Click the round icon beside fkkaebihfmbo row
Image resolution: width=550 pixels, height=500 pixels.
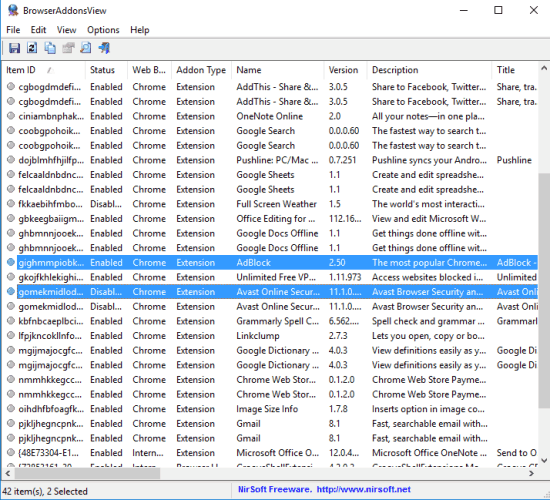pyautogui.click(x=11, y=204)
